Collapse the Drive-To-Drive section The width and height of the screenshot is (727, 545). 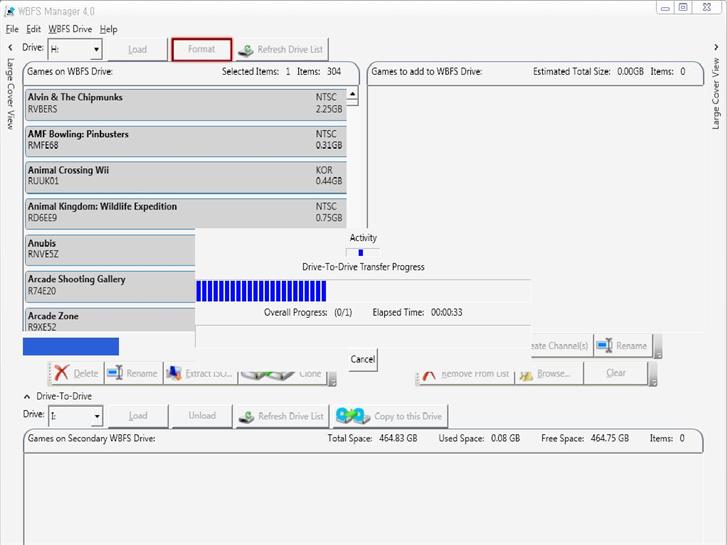click(27, 396)
